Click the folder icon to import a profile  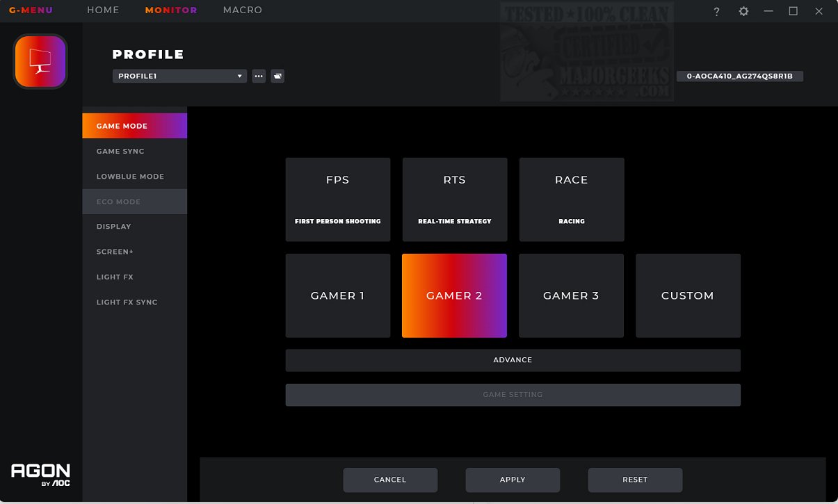[x=277, y=76]
